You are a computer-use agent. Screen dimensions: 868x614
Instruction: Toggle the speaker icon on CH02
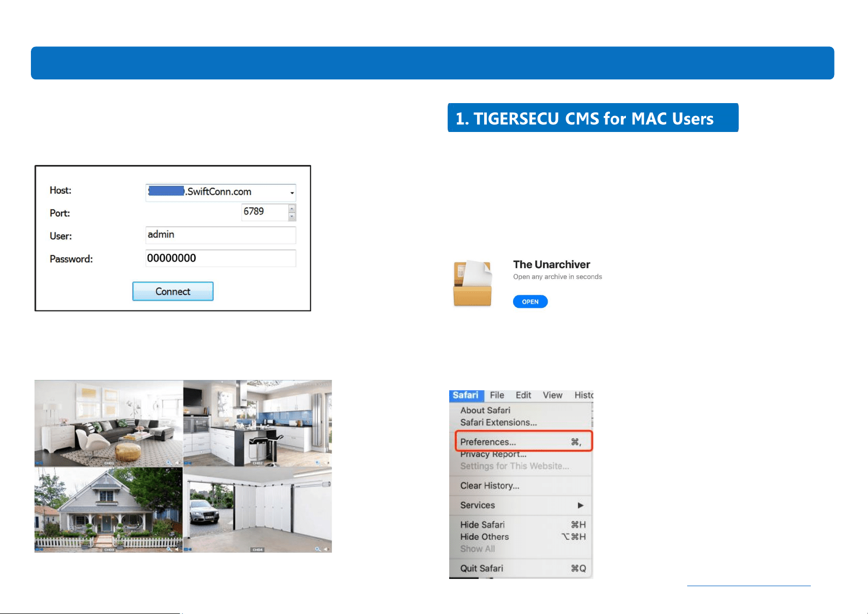click(x=327, y=463)
